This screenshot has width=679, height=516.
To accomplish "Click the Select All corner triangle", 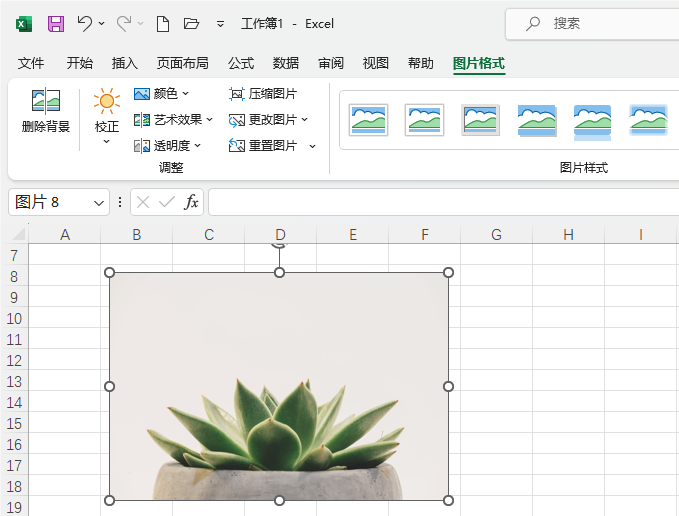I will (19, 234).
